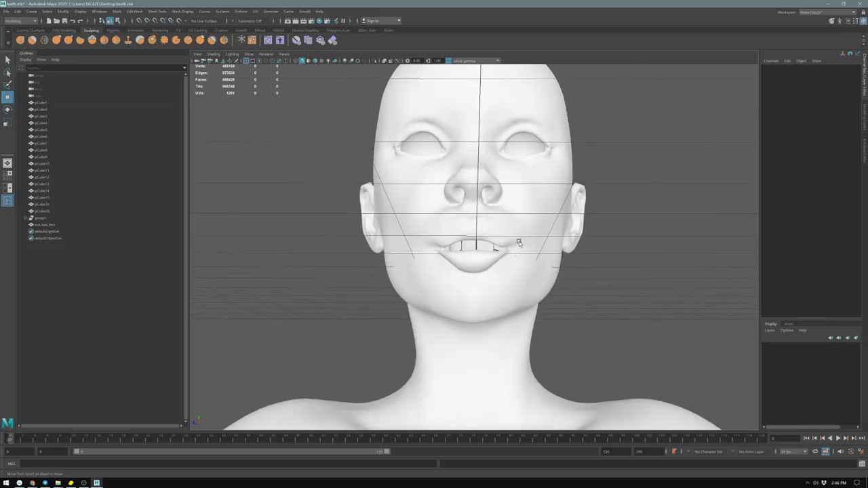The width and height of the screenshot is (868, 488).
Task: Open the Mesh Tools menu
Action: pos(157,12)
